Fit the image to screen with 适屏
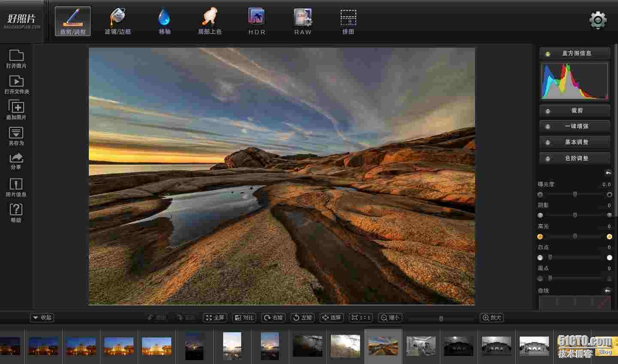This screenshot has width=618, height=364. point(332,318)
